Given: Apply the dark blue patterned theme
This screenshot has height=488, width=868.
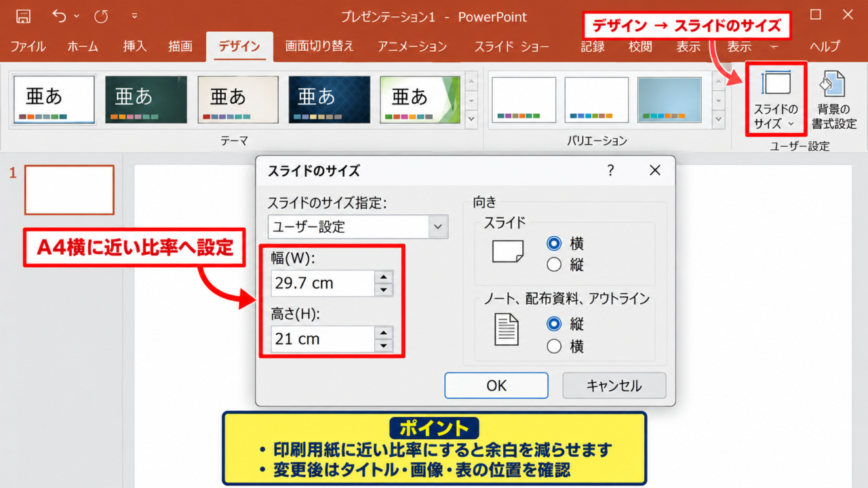Looking at the screenshot, I should 329,100.
